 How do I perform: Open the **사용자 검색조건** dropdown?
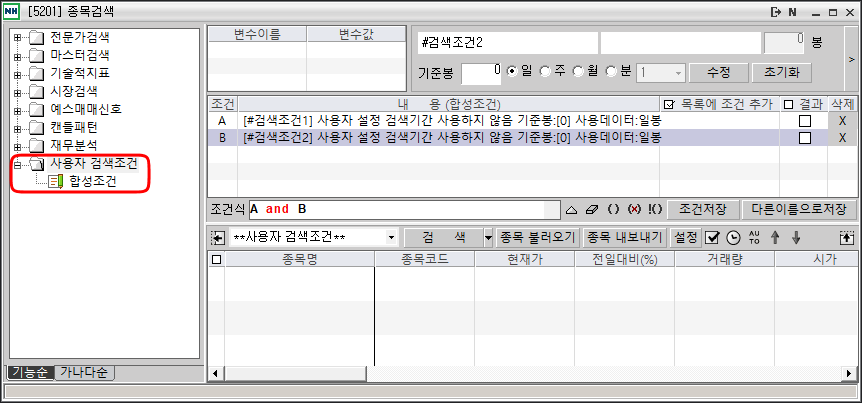click(391, 238)
